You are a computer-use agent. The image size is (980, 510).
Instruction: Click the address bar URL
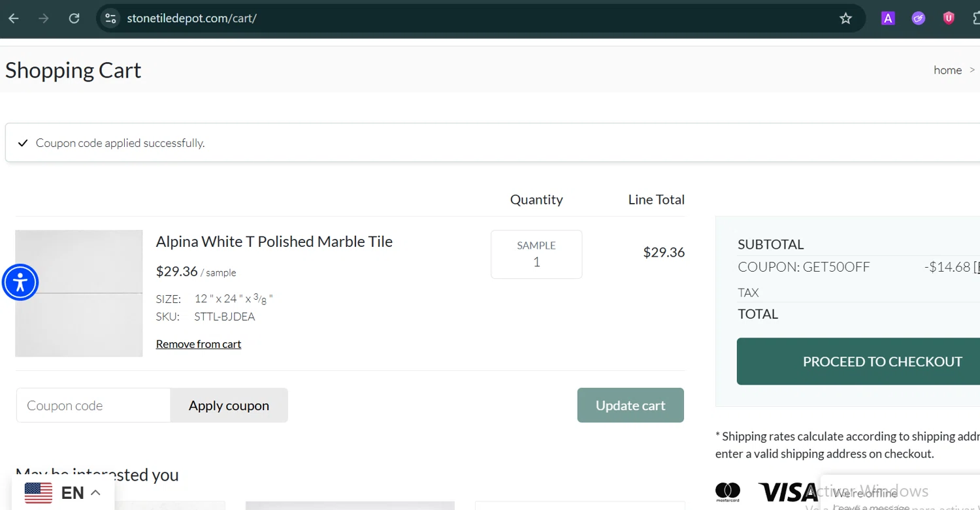point(191,18)
